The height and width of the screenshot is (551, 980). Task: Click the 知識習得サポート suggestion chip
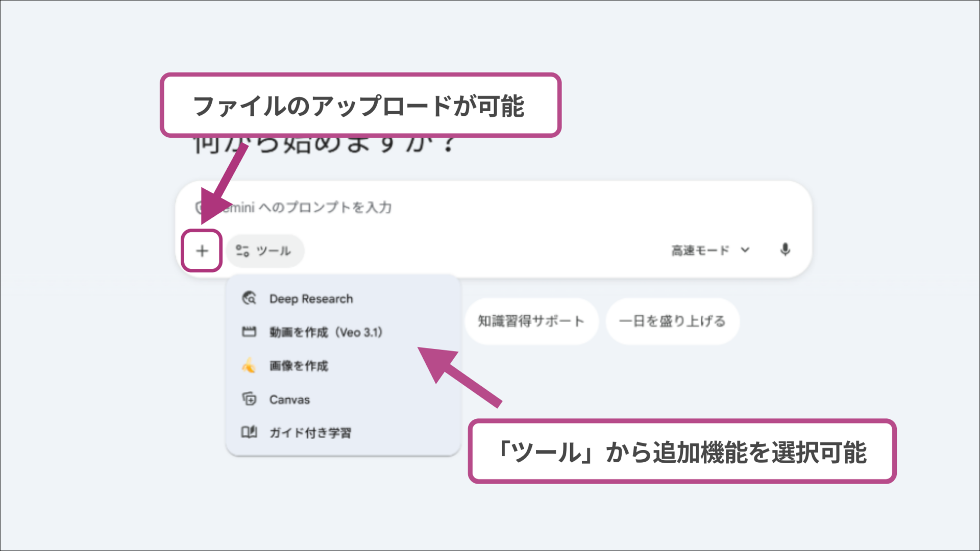531,321
